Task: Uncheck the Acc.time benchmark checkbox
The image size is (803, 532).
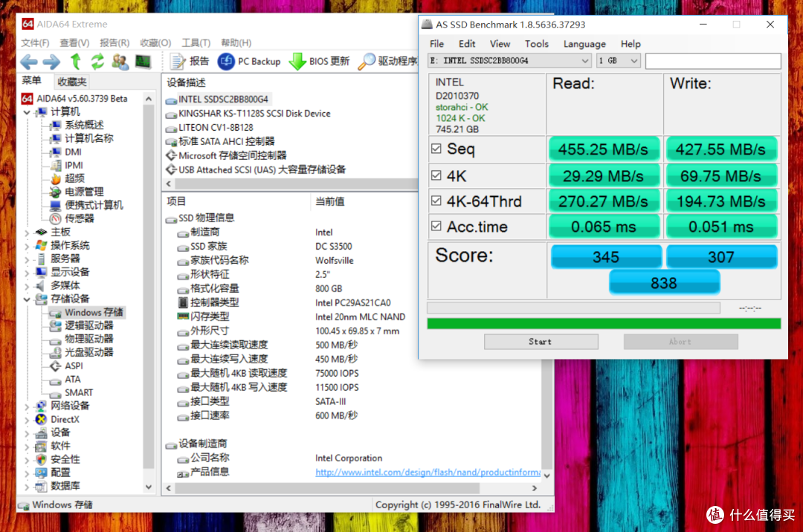Action: (436, 226)
